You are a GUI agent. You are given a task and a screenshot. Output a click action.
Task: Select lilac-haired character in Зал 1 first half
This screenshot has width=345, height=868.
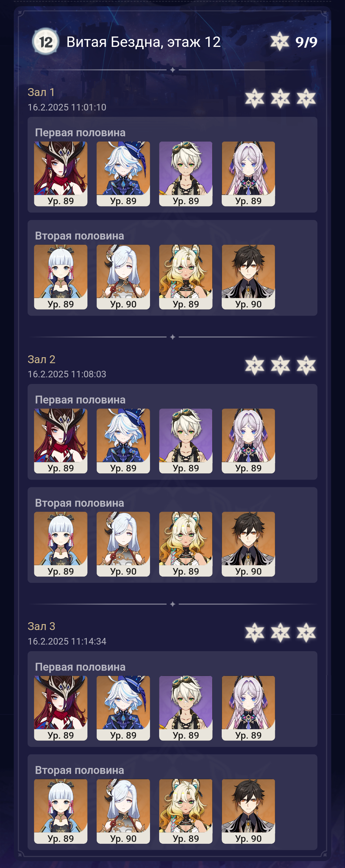click(248, 173)
